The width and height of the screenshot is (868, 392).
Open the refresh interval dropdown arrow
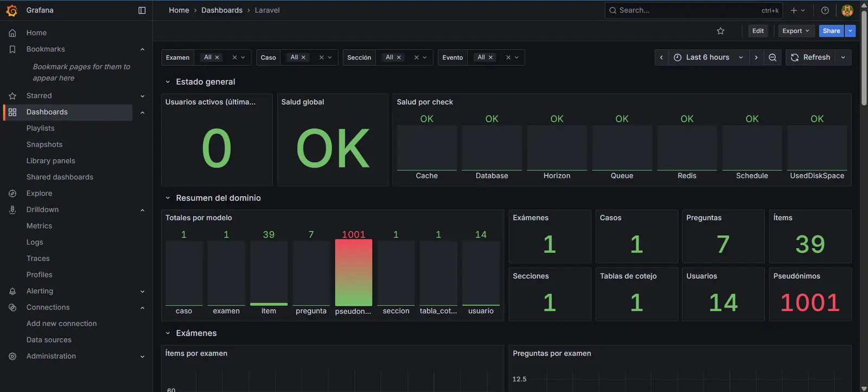point(843,57)
